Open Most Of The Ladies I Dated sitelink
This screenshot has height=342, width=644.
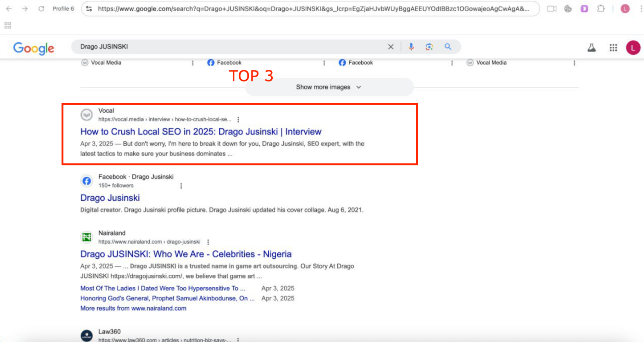(x=163, y=288)
